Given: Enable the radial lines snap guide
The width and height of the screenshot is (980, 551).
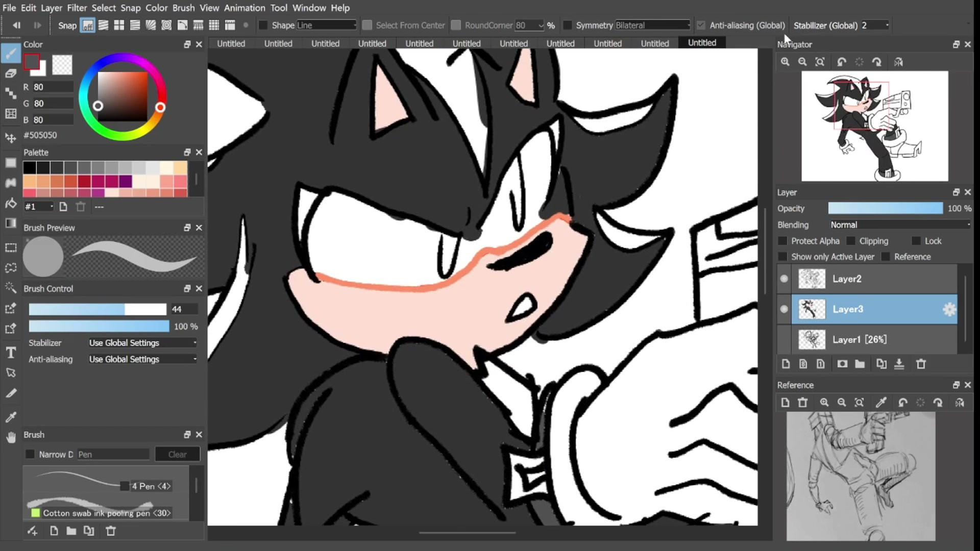Looking at the screenshot, I should tap(151, 26).
